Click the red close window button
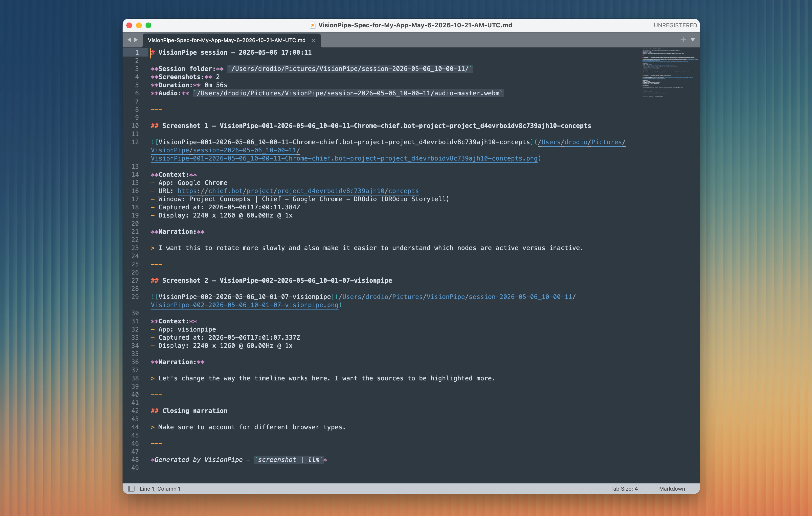 [x=129, y=25]
